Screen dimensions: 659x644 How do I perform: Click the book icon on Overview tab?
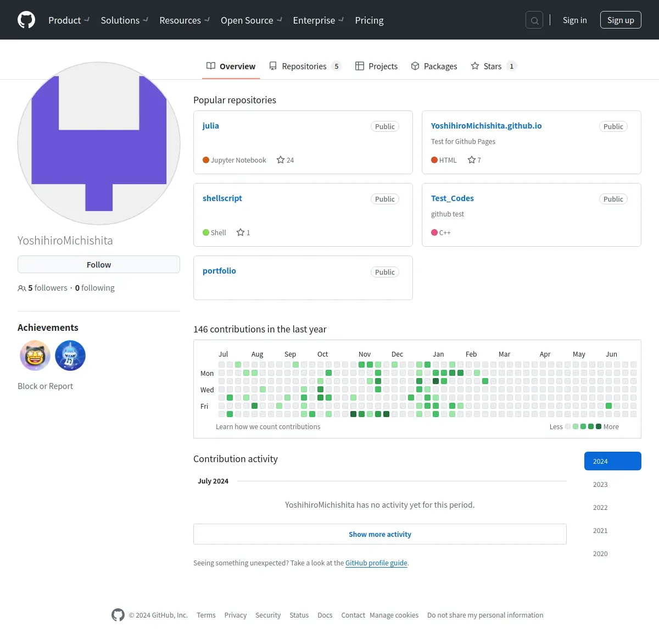pyautogui.click(x=211, y=66)
